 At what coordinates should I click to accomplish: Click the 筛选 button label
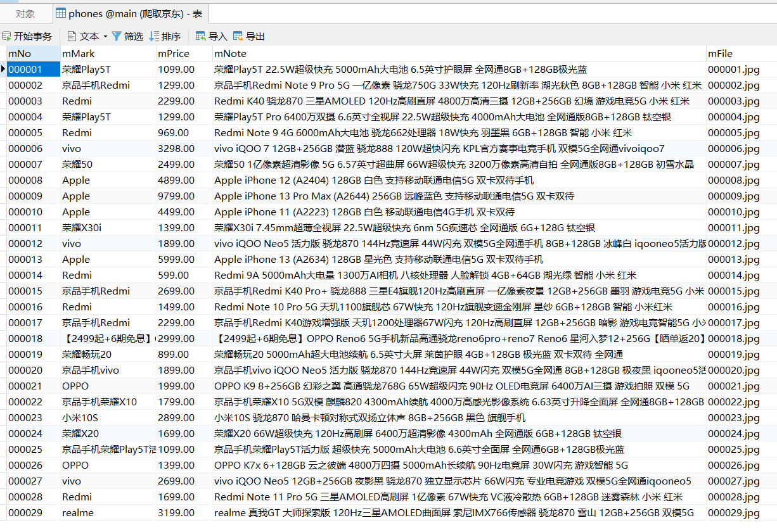pyautogui.click(x=134, y=36)
